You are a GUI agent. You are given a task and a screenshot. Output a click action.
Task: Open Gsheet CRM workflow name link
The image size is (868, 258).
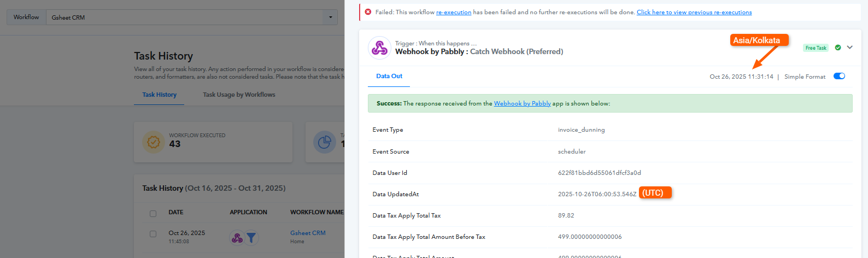pyautogui.click(x=308, y=233)
